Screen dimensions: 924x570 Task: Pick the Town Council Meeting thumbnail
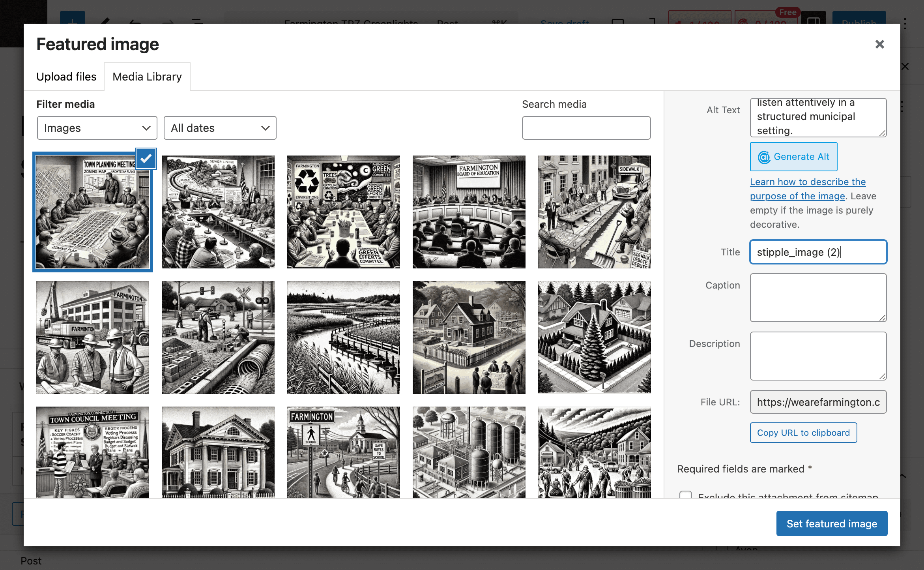tap(93, 452)
